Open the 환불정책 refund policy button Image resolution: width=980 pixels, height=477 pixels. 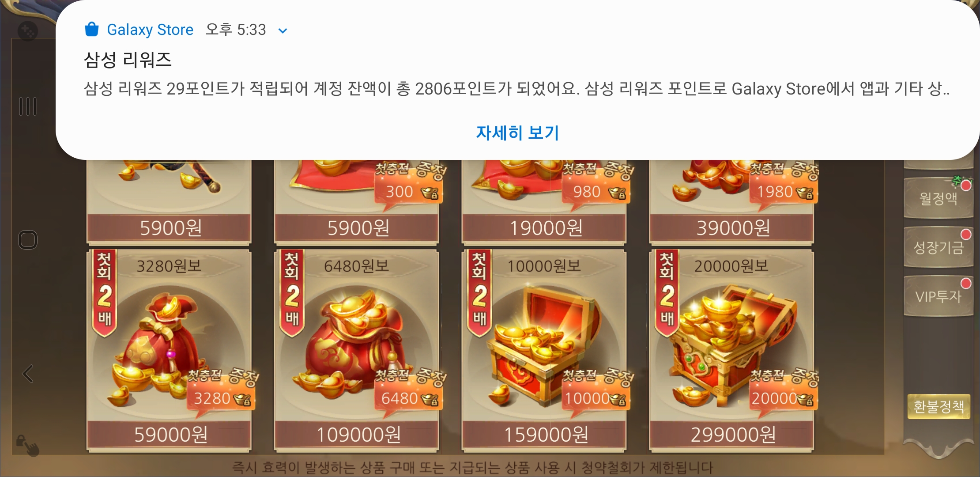pos(939,406)
